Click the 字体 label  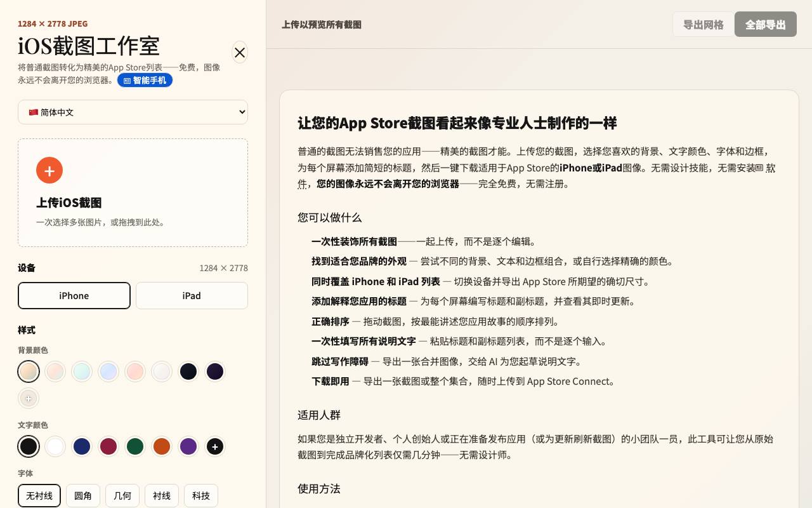coord(25,474)
